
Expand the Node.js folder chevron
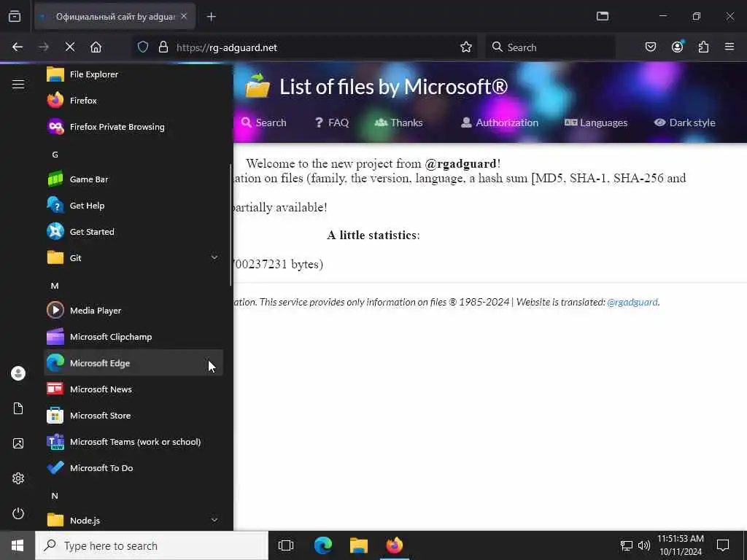214,520
